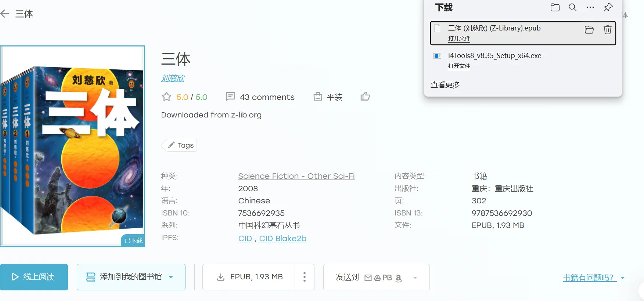This screenshot has width=644, height=301.
Task: Go back using the arrow beside 三体
Action: pyautogui.click(x=5, y=14)
